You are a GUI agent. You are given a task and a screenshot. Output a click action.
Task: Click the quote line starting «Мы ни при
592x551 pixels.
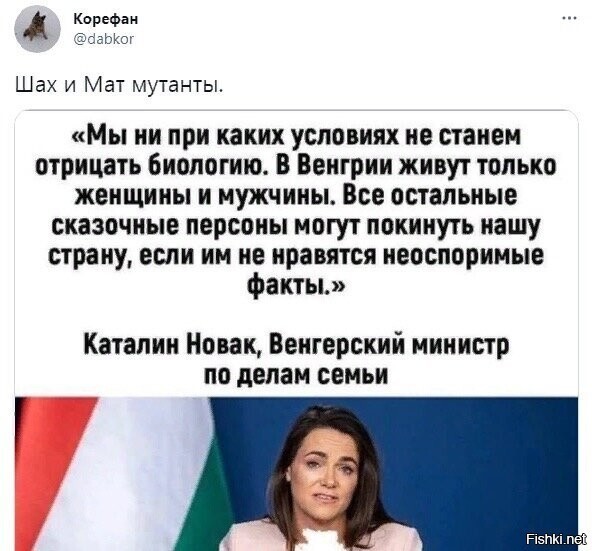tap(296, 137)
